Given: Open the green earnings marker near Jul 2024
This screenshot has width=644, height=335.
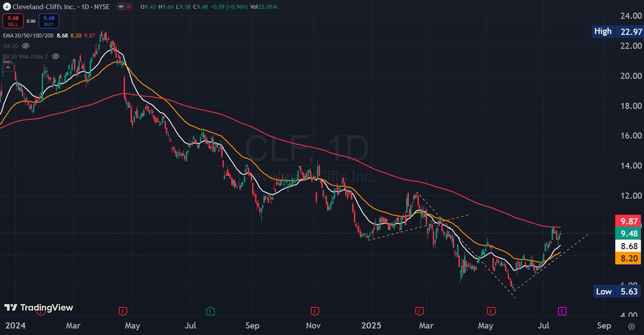Looking at the screenshot, I should click(210, 311).
